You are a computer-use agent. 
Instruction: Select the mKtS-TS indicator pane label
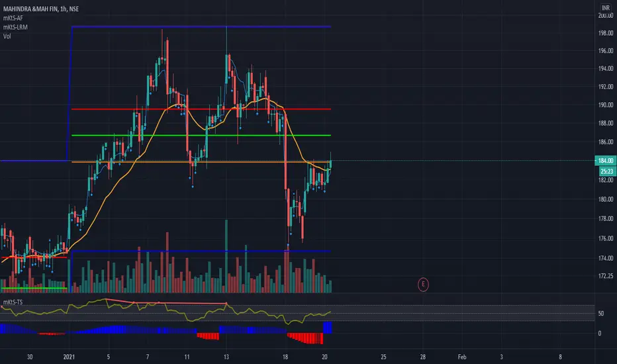tap(13, 302)
